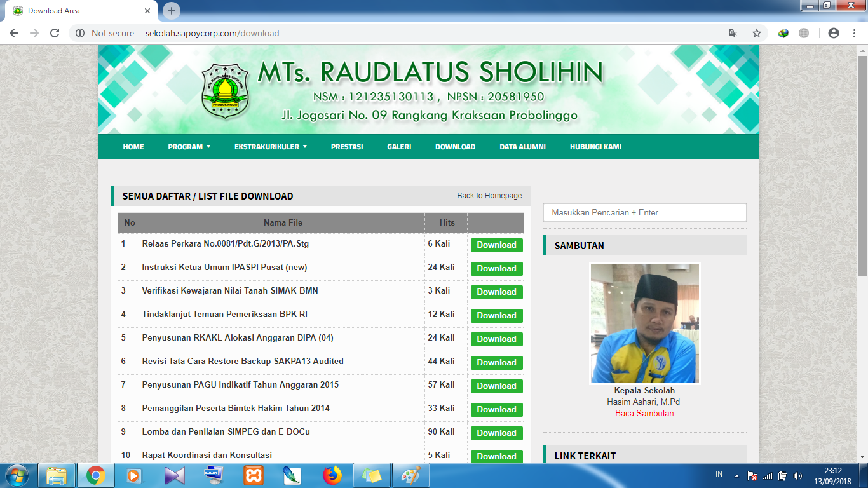
Task: Open the XAMPP taskbar icon
Action: coord(254,475)
